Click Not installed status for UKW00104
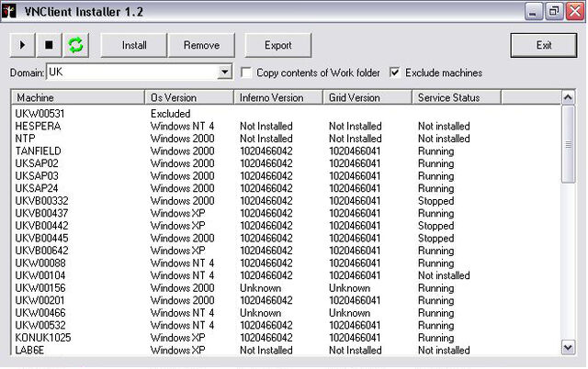The height and width of the screenshot is (369, 588). tap(444, 275)
